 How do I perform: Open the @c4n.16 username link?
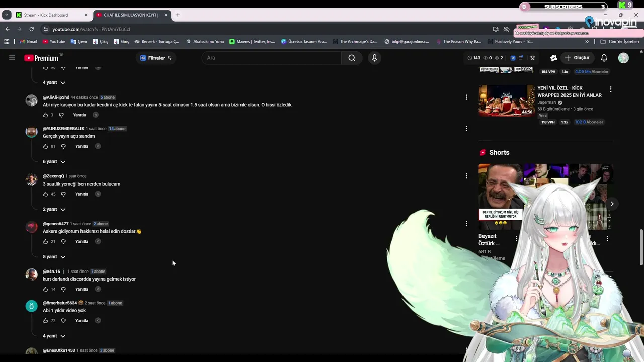point(51,271)
